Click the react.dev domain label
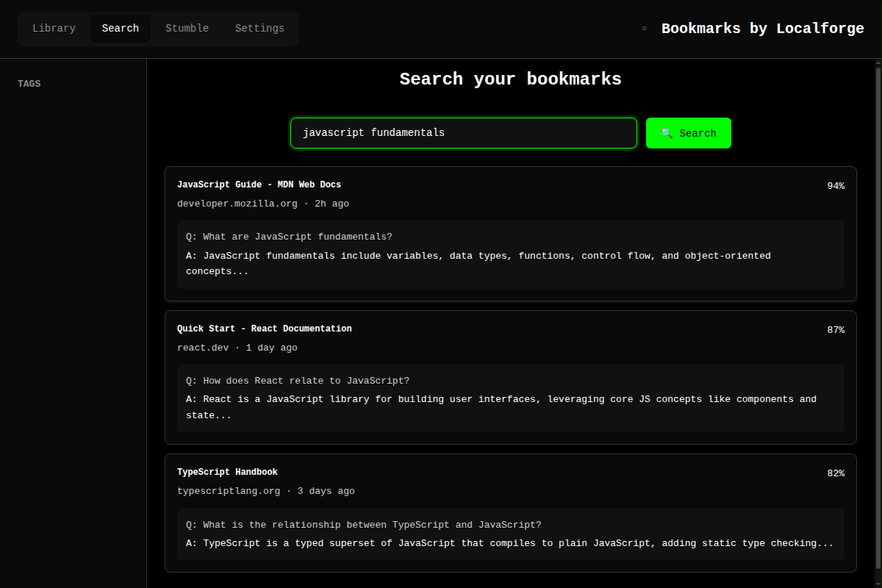The image size is (882, 588). tap(203, 347)
